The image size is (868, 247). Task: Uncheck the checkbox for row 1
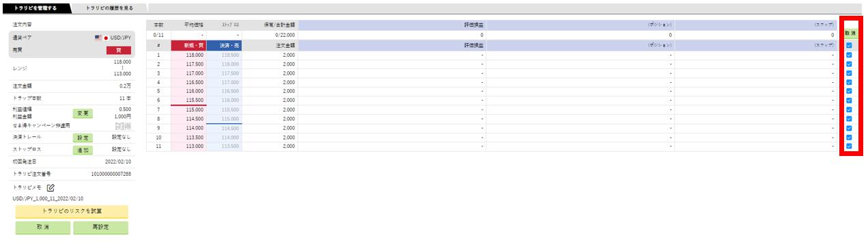[x=849, y=55]
